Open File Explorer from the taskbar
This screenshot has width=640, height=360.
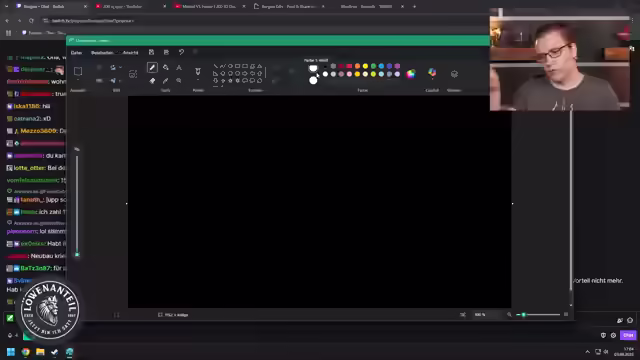point(40,352)
